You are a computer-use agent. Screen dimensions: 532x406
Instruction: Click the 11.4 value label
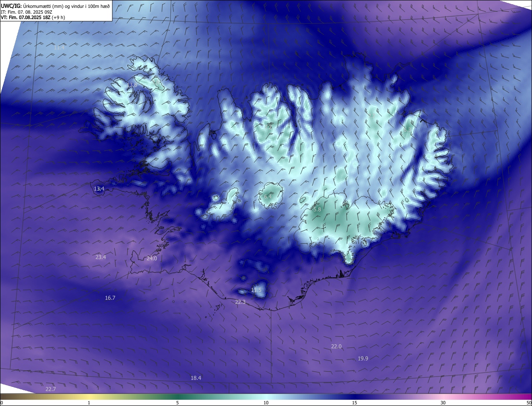[59, 48]
